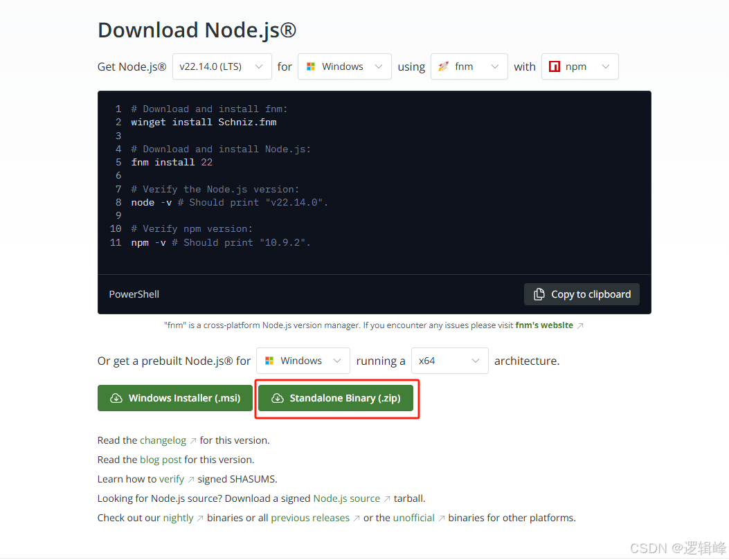Expand the fnm package manager dropdown
The width and height of the screenshot is (729, 560).
click(469, 66)
